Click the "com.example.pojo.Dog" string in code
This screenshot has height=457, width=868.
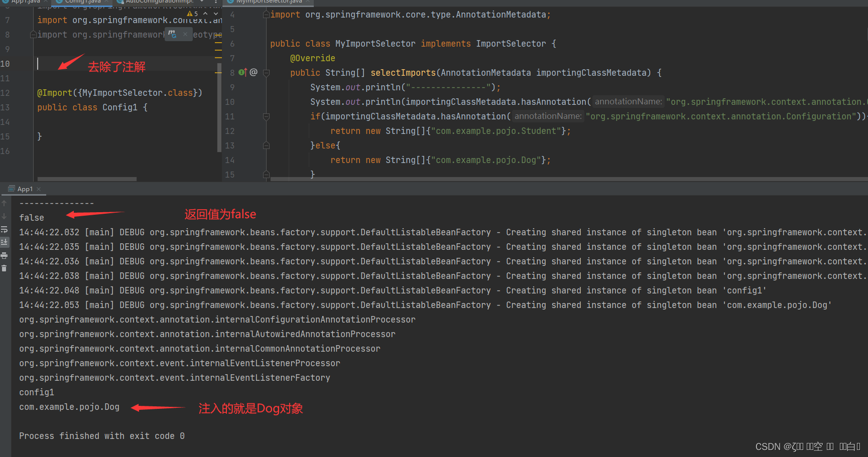pos(486,160)
